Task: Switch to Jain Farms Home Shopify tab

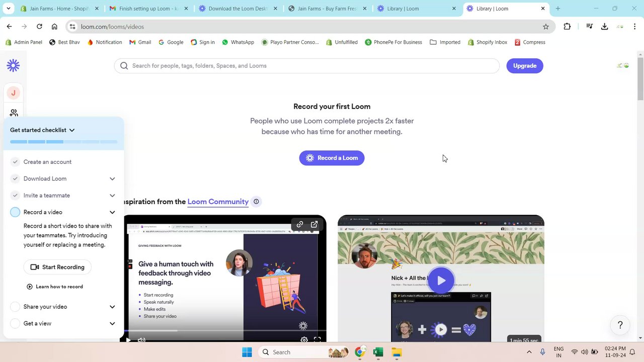Action: pos(59,9)
